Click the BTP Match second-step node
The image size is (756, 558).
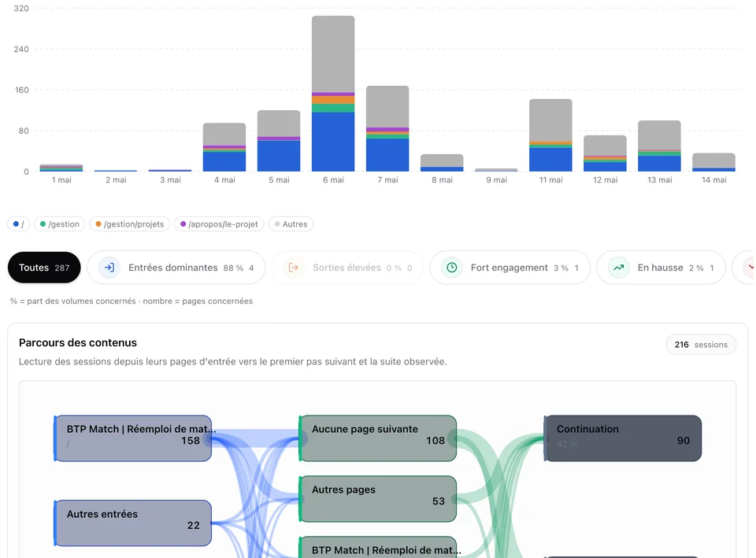coord(378,548)
